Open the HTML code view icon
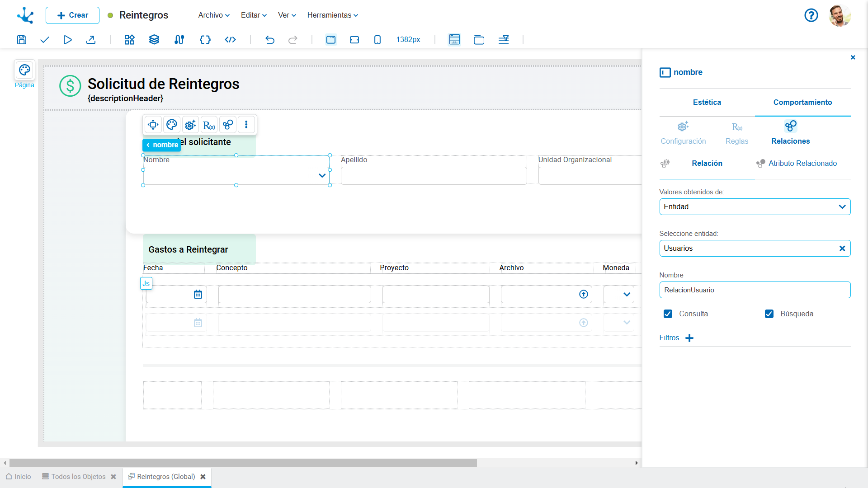Image resolution: width=868 pixels, height=488 pixels. [x=231, y=40]
